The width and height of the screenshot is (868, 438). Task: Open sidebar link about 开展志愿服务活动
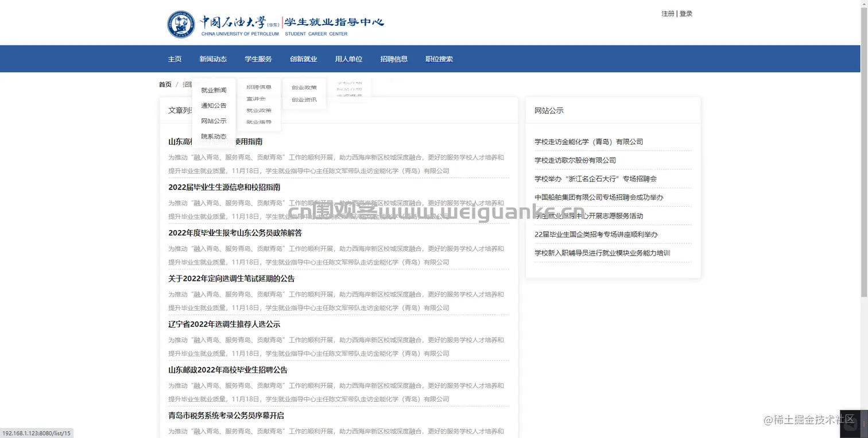click(589, 216)
